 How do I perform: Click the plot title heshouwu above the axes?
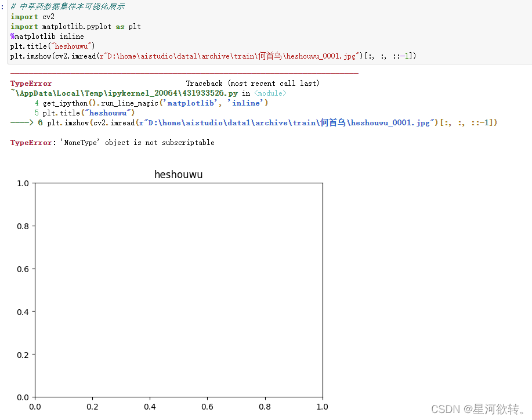(x=178, y=174)
